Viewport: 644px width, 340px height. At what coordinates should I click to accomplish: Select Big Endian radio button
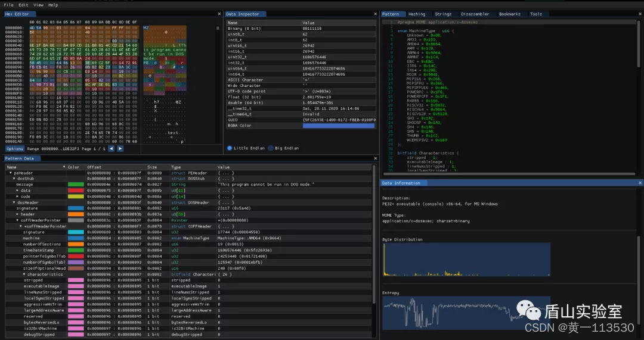(271, 148)
